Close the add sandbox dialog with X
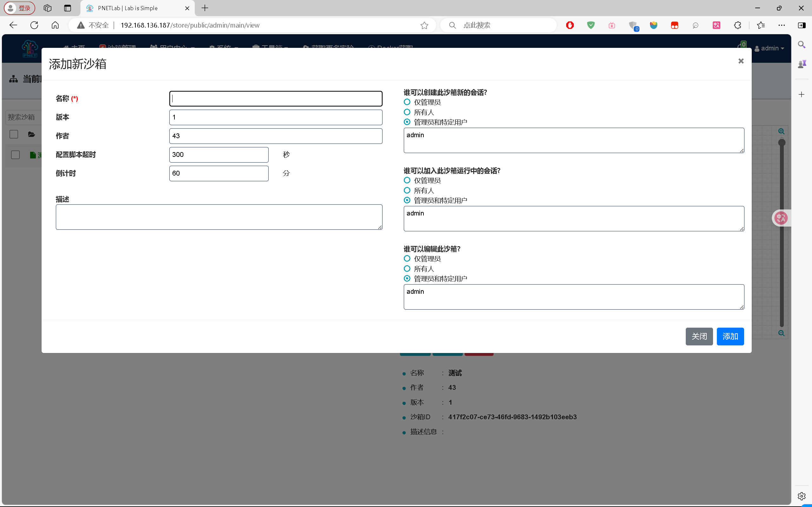The width and height of the screenshot is (812, 507). click(x=741, y=61)
